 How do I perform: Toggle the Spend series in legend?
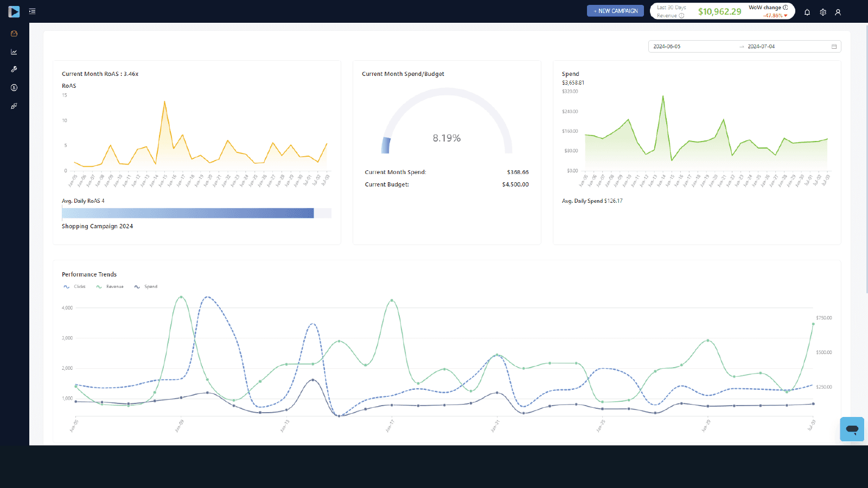tap(146, 287)
